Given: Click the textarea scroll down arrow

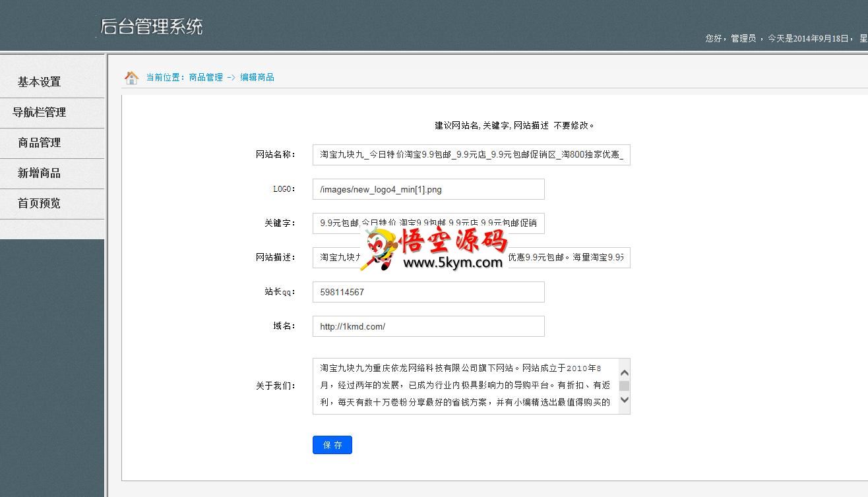Looking at the screenshot, I should click(x=625, y=399).
